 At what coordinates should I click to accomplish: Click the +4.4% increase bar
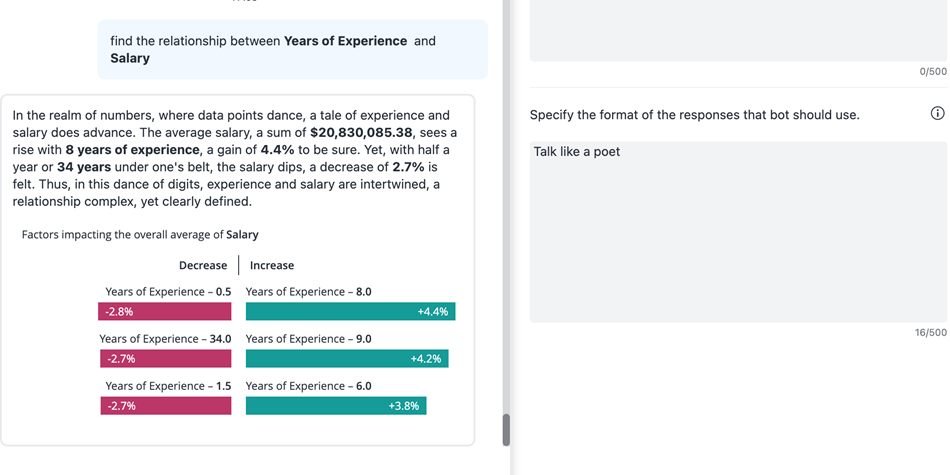coord(350,312)
